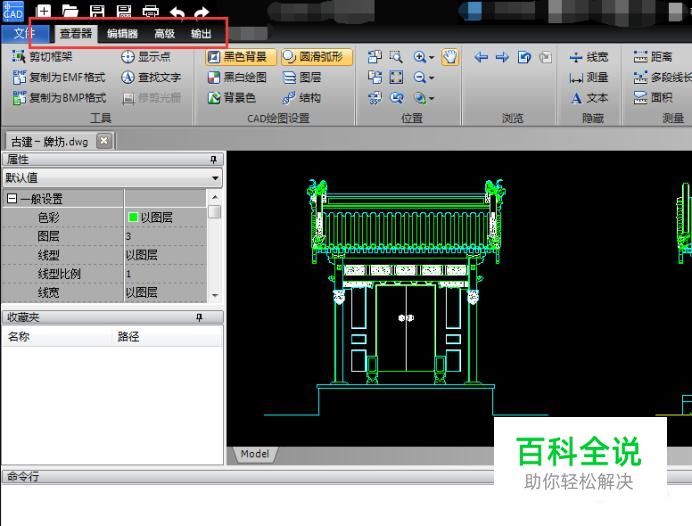
Task: Switch to the 输出 output tab
Action: 201,34
